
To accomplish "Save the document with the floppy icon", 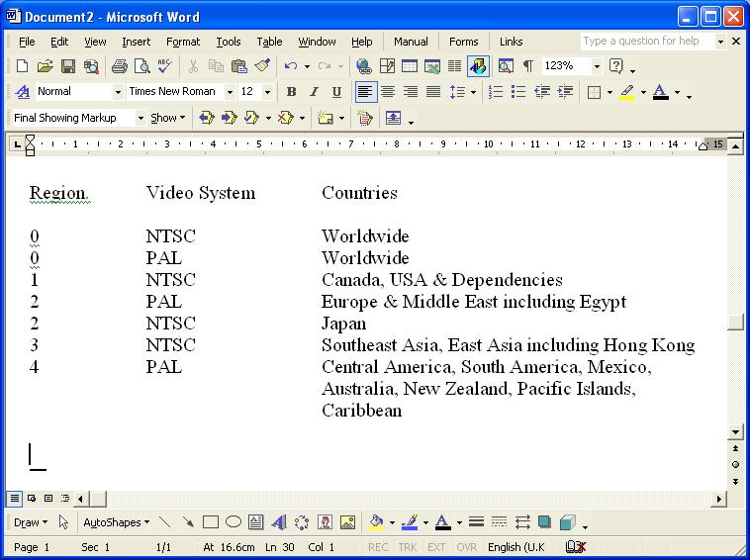I will click(68, 66).
